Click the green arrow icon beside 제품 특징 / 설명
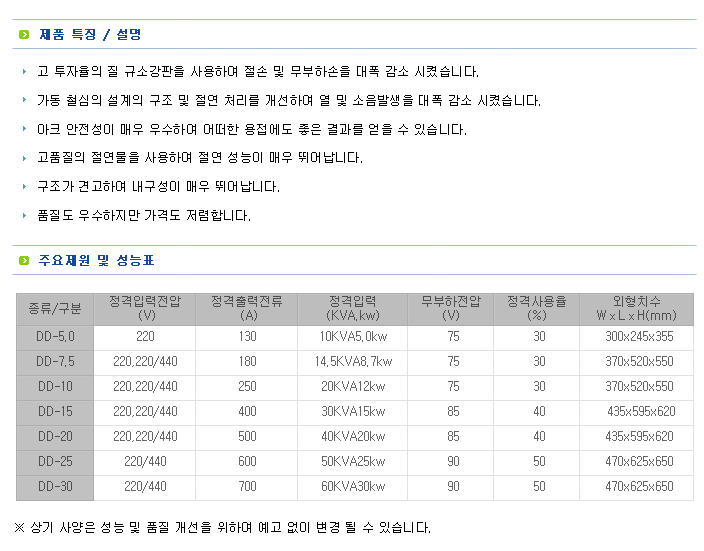The width and height of the screenshot is (704, 551). (x=24, y=35)
